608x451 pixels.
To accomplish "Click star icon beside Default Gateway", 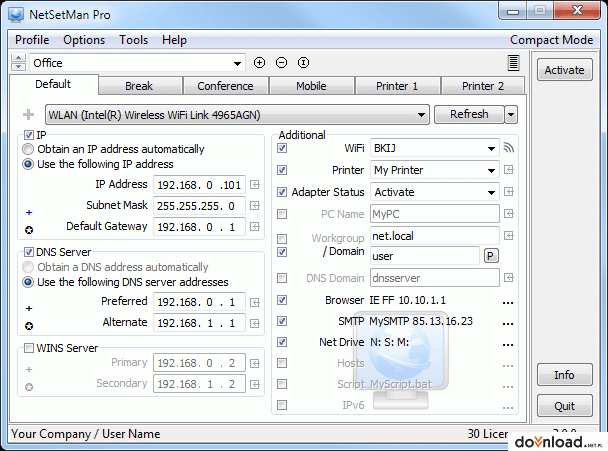I will 29,230.
